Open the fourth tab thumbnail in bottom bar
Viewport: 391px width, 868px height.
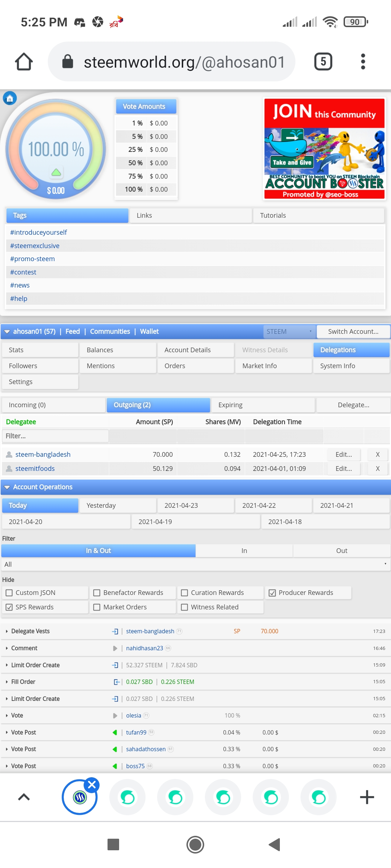click(223, 797)
